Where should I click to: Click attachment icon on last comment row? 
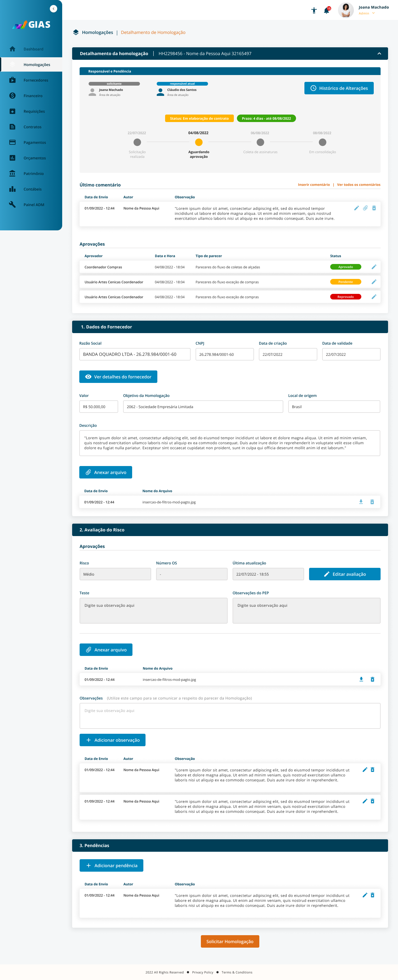click(x=365, y=208)
